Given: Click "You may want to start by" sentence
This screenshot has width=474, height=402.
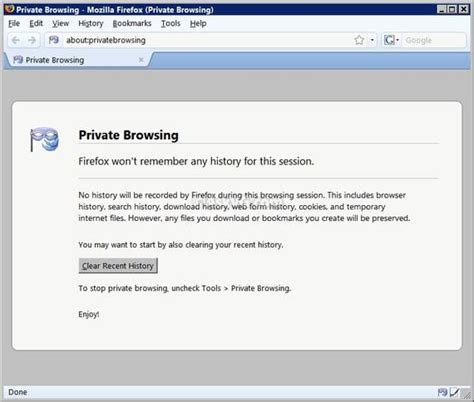Looking at the screenshot, I should click(181, 245).
